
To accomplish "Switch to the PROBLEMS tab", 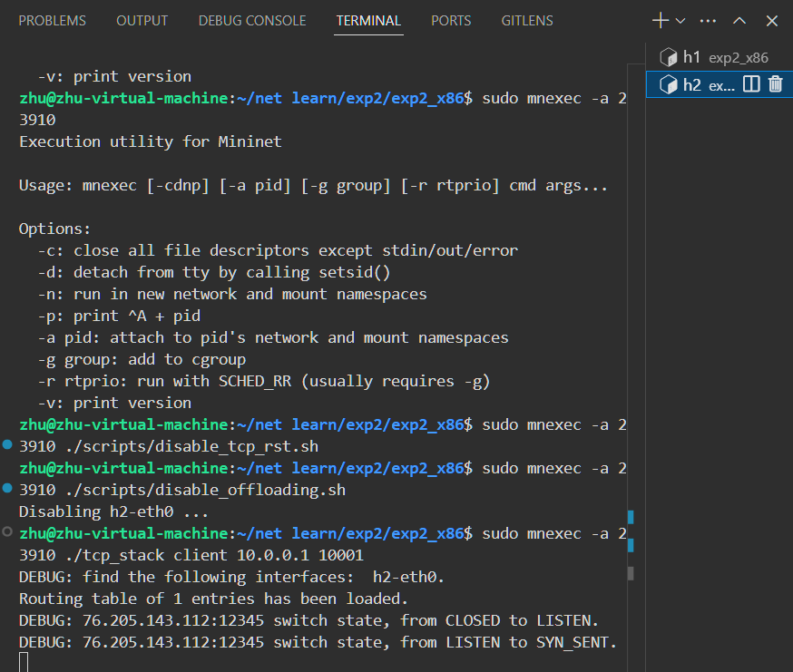I will pos(52,21).
